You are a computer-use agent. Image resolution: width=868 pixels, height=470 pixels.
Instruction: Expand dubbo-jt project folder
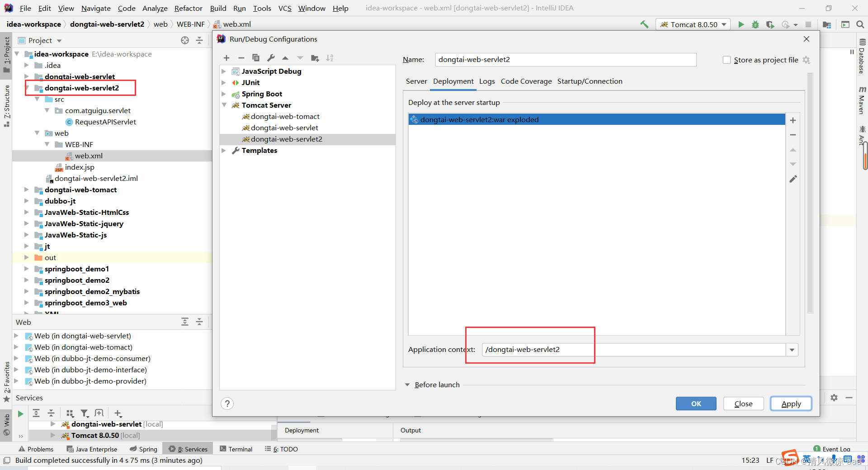pyautogui.click(x=26, y=201)
